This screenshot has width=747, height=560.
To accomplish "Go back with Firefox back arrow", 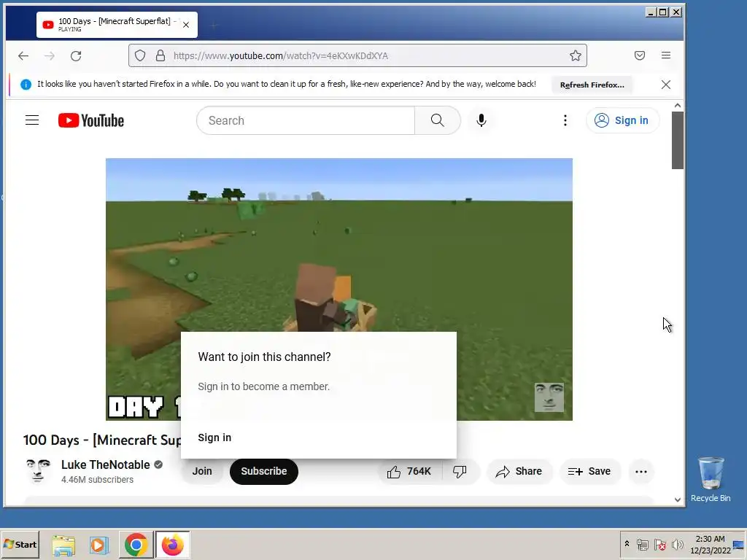I will (x=23, y=55).
